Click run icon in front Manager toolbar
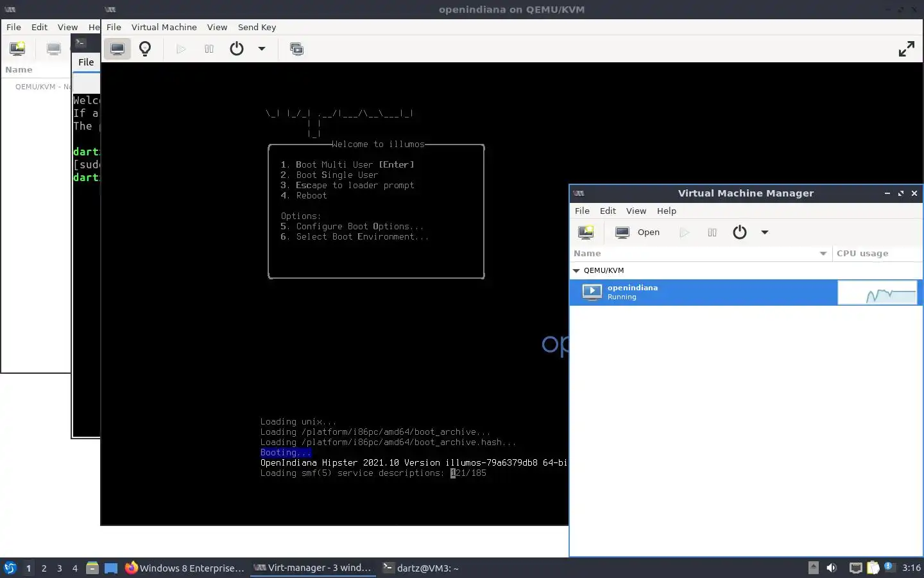 (684, 232)
